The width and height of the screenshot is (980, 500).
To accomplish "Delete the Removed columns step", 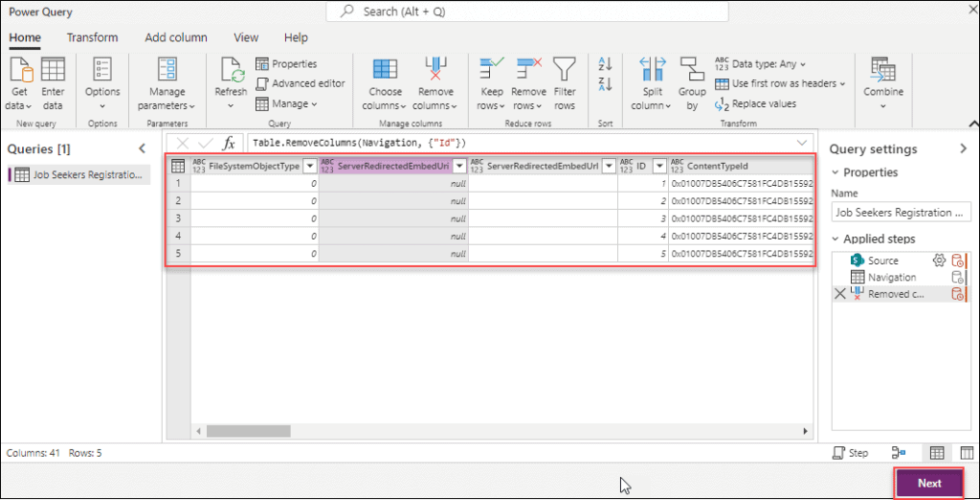I will coord(840,294).
